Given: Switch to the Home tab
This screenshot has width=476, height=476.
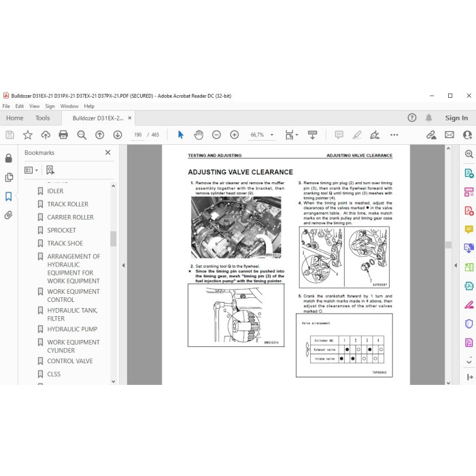Looking at the screenshot, I should tap(14, 118).
